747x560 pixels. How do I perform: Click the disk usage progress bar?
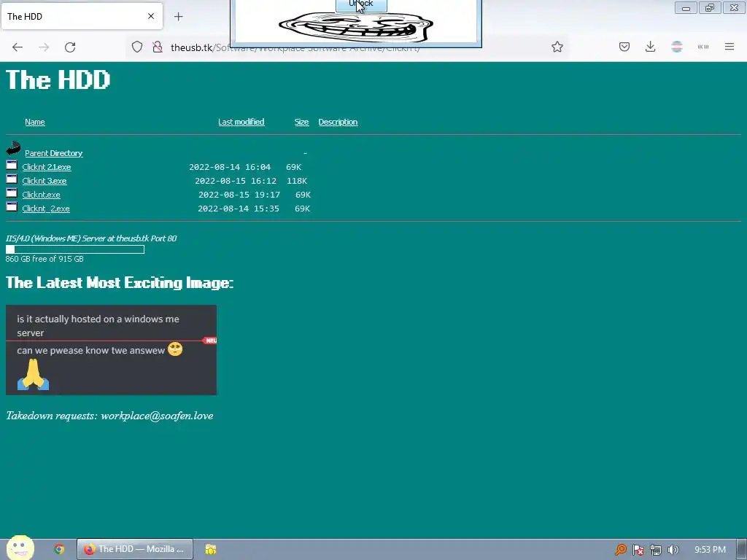coord(75,249)
